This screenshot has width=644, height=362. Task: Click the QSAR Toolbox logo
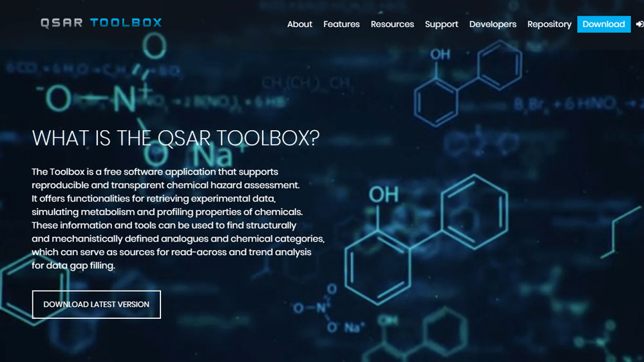coord(101,23)
